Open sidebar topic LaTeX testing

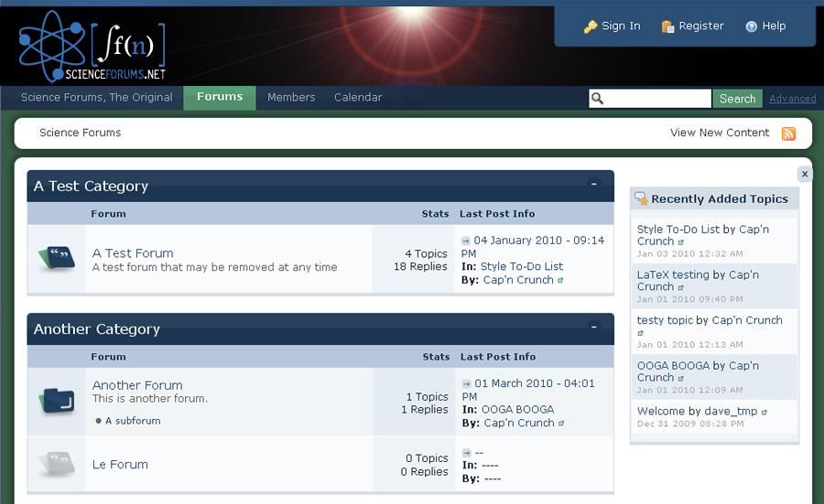tap(673, 275)
